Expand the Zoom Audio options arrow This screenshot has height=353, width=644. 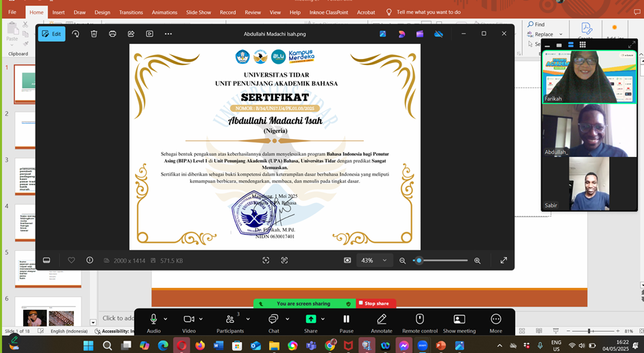tap(166, 319)
